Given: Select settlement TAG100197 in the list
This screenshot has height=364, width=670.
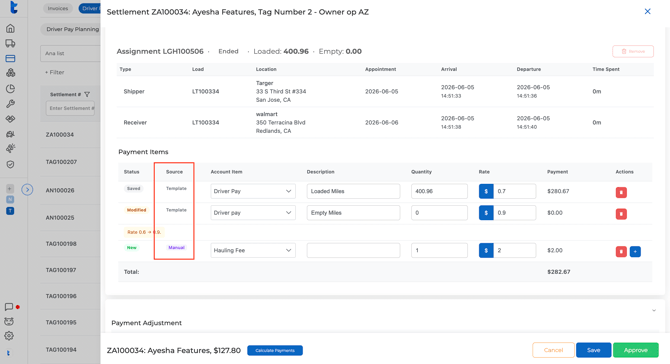Looking at the screenshot, I should pyautogui.click(x=61, y=270).
